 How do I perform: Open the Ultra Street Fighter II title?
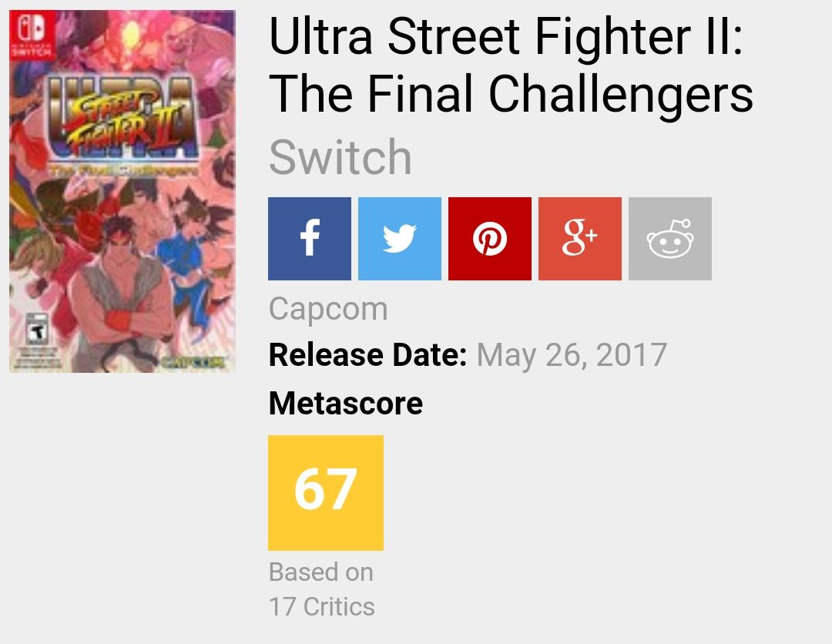(x=510, y=65)
